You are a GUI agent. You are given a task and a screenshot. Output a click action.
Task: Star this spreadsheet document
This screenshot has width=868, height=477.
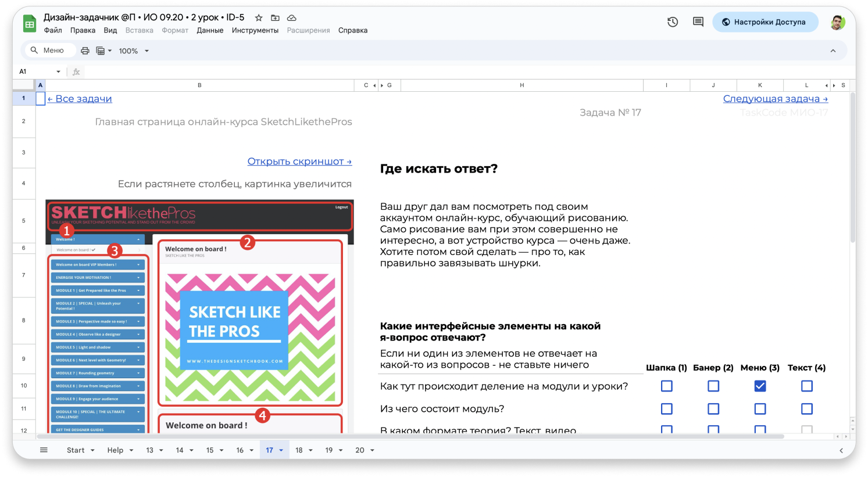pyautogui.click(x=259, y=18)
